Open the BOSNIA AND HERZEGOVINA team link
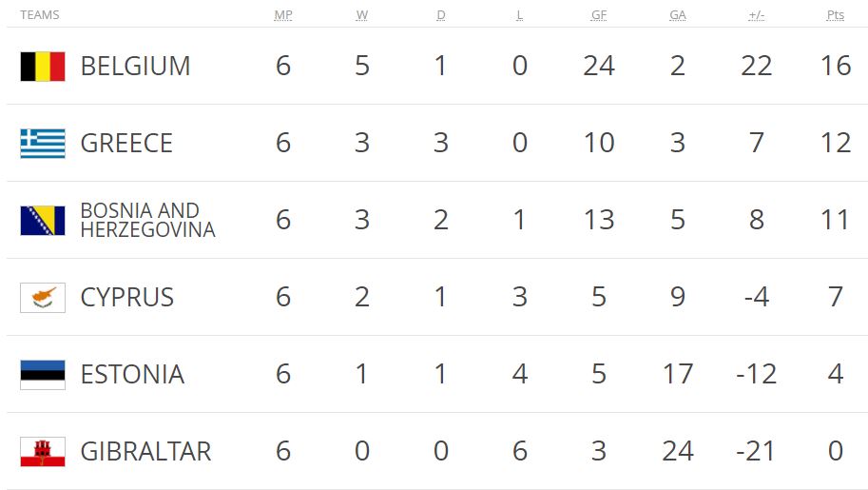The width and height of the screenshot is (868, 490). coord(147,220)
